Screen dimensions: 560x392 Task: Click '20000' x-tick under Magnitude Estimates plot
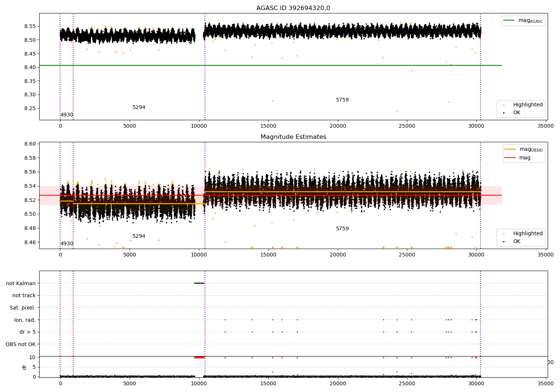point(338,255)
